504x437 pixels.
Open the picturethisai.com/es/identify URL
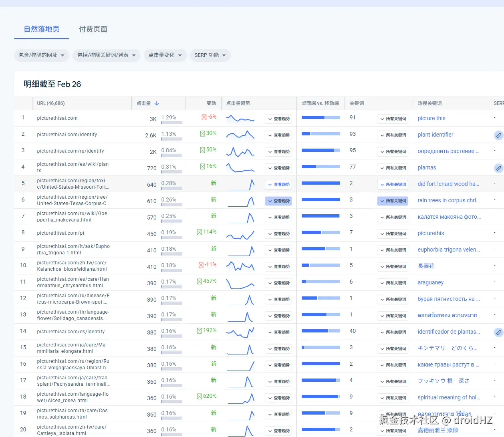(71, 332)
